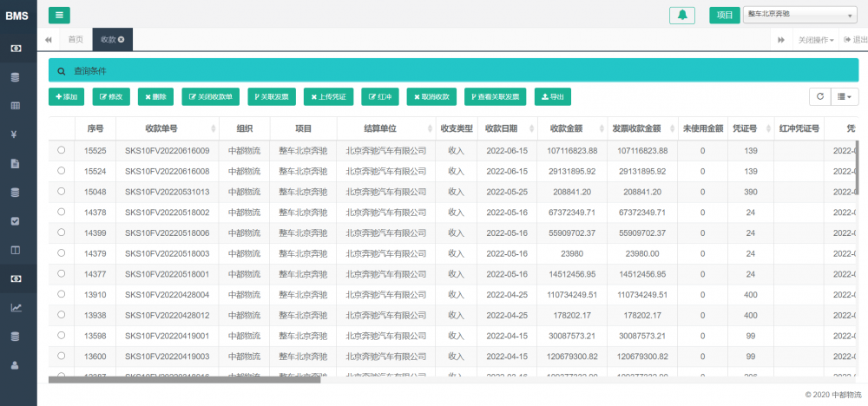Image resolution: width=868 pixels, height=406 pixels.
Task: Select radio for row 14399
Action: [x=62, y=232]
